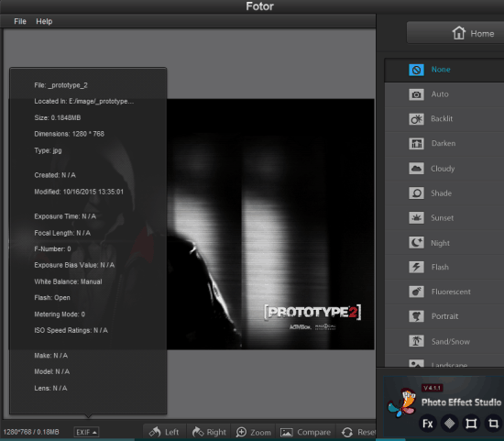Select the None scene icon
The height and width of the screenshot is (441, 504).
click(x=416, y=70)
